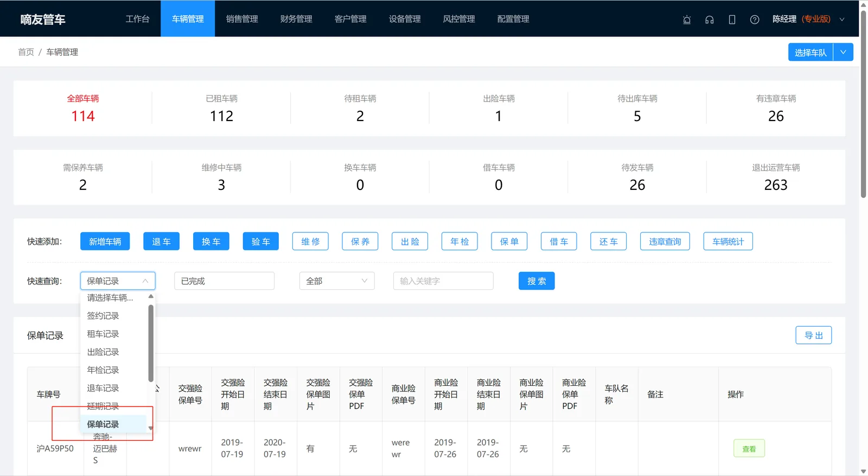Select the 待租车辆 stat card
868x476 pixels.
(x=360, y=108)
